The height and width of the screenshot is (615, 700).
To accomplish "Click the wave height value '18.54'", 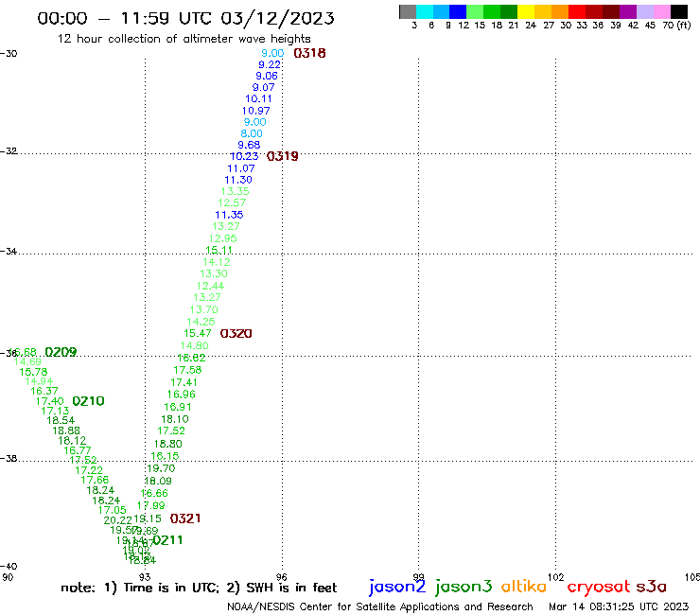I will point(61,420).
